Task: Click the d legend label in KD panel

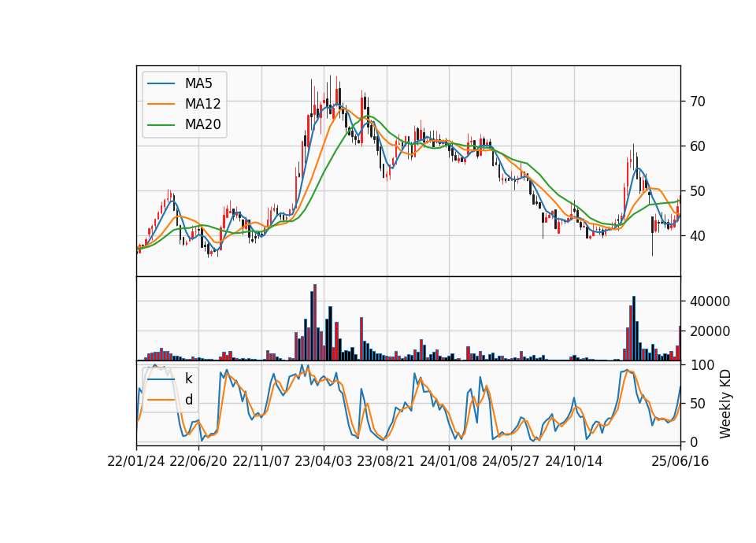Action: (189, 400)
